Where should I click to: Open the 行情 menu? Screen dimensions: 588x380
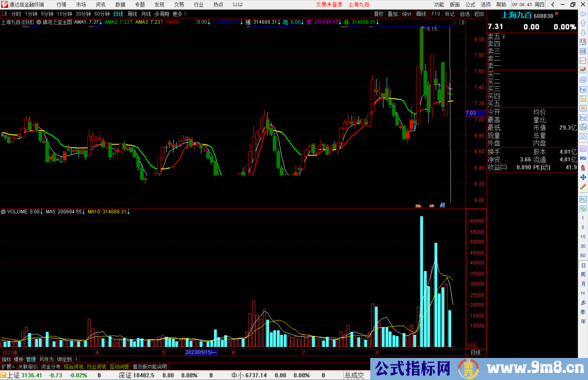62,5
